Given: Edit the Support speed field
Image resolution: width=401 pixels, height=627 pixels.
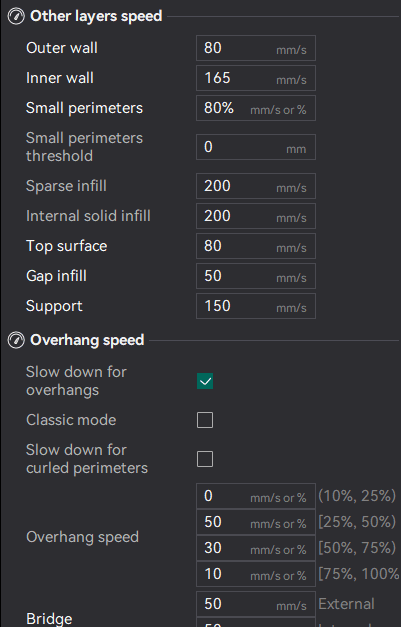Looking at the screenshot, I should coord(256,306).
